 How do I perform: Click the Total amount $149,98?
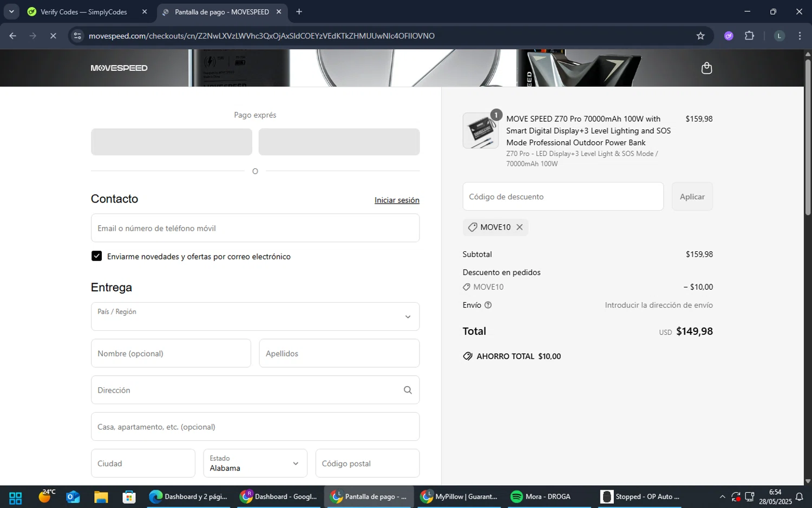click(x=695, y=331)
